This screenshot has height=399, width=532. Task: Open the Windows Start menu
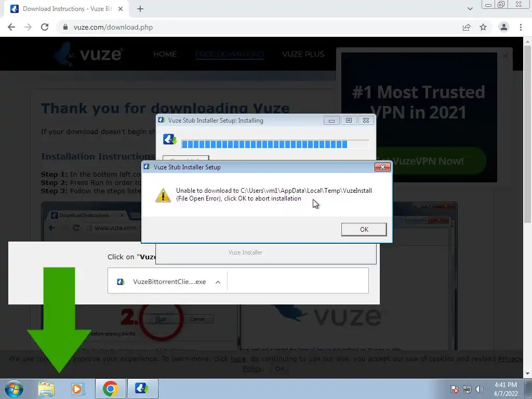(x=14, y=389)
